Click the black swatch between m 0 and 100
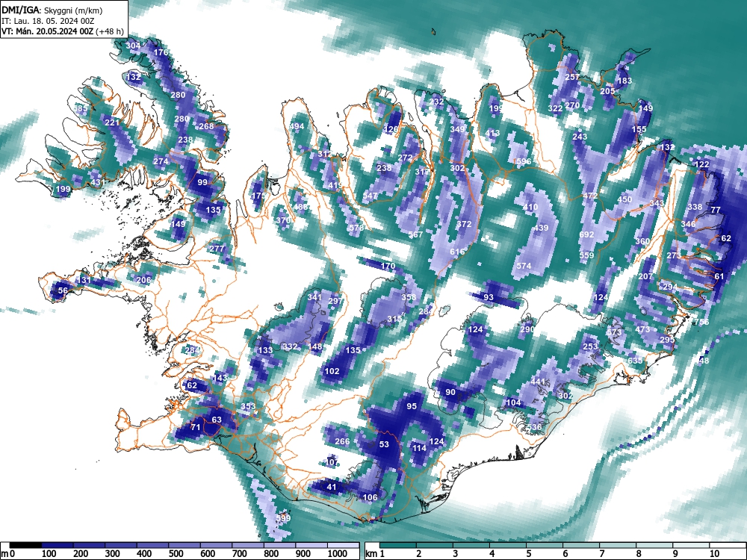Viewport: 747px width, 560px height. [25, 545]
